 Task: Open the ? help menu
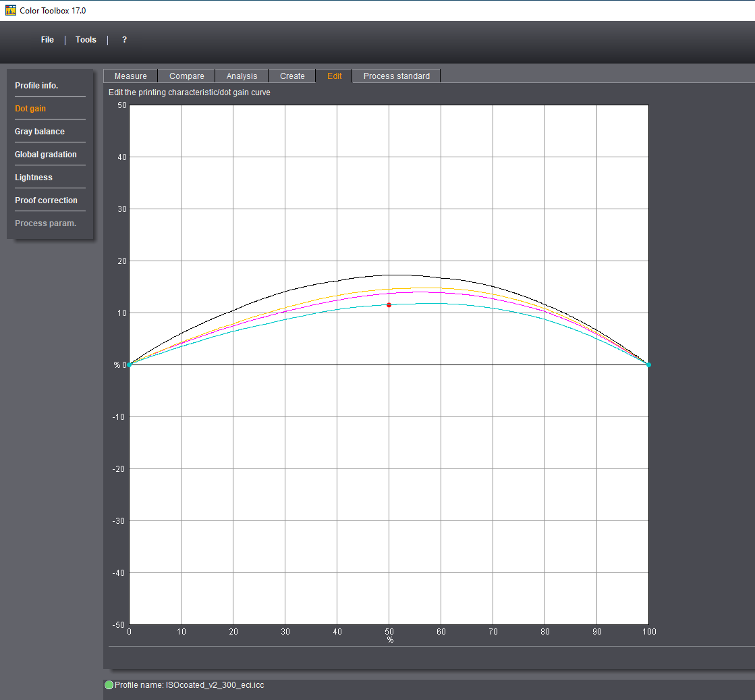(x=124, y=40)
